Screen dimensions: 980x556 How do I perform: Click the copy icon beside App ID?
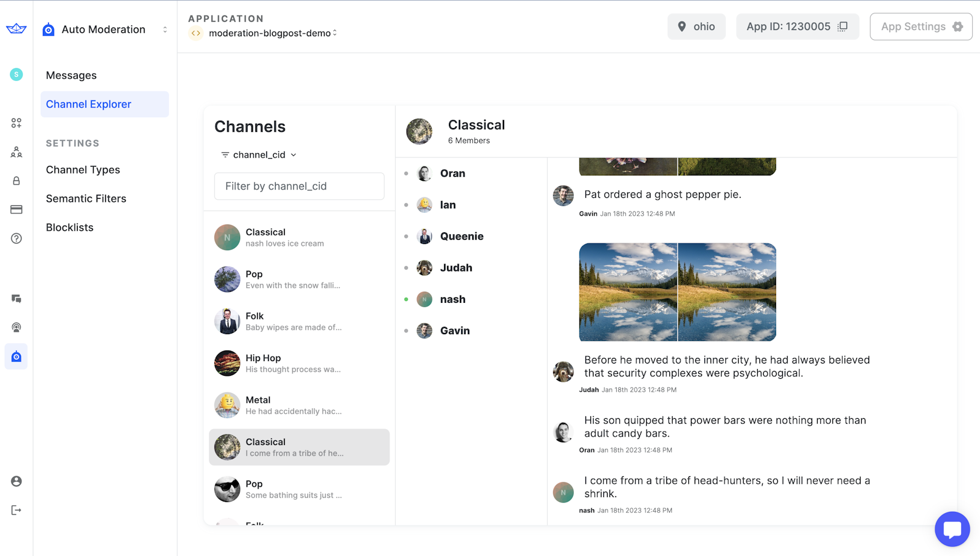point(843,26)
